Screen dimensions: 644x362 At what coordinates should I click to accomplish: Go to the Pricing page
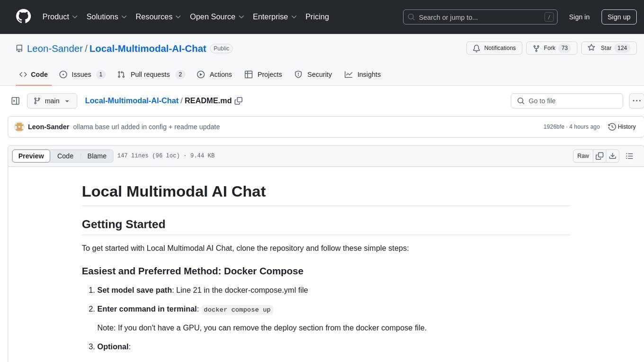coord(317,17)
